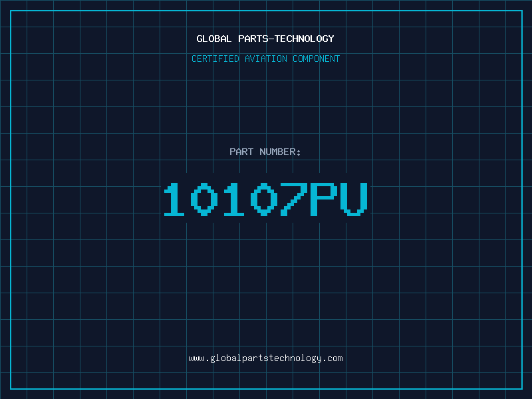Image resolution: width=532 pixels, height=399 pixels.
Task: Click the leading digit 1 of 10107PU
Action: pos(174,199)
